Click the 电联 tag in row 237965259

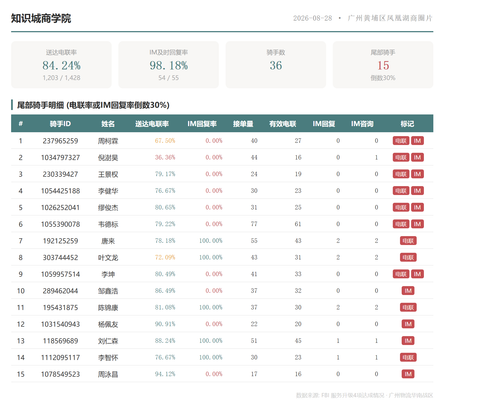point(401,141)
